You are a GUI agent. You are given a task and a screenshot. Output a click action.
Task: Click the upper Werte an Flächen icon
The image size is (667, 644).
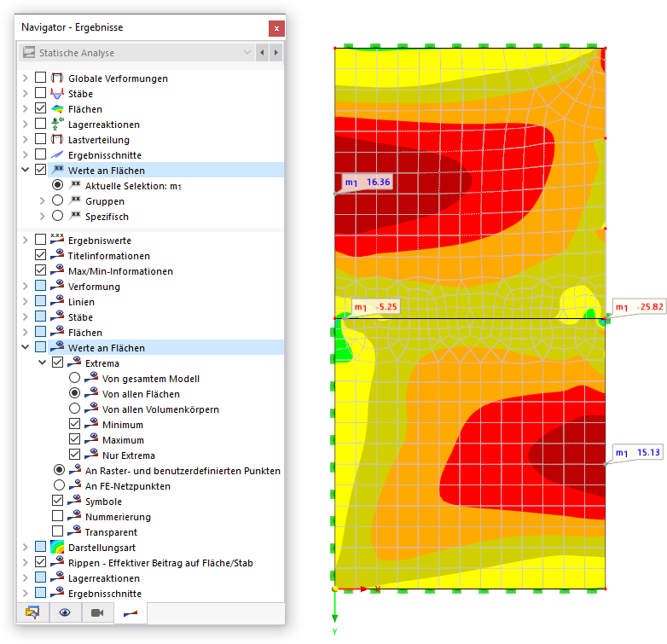tap(57, 170)
